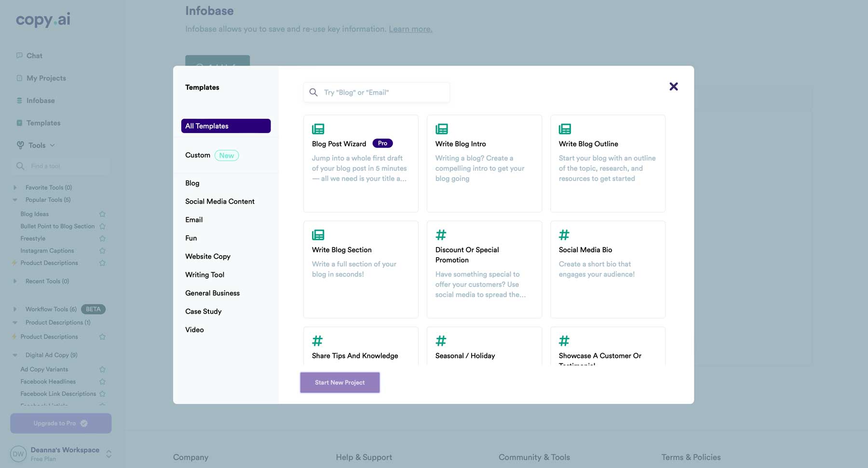Select the Tools icon in the sidebar
The width and height of the screenshot is (868, 468).
click(19, 145)
